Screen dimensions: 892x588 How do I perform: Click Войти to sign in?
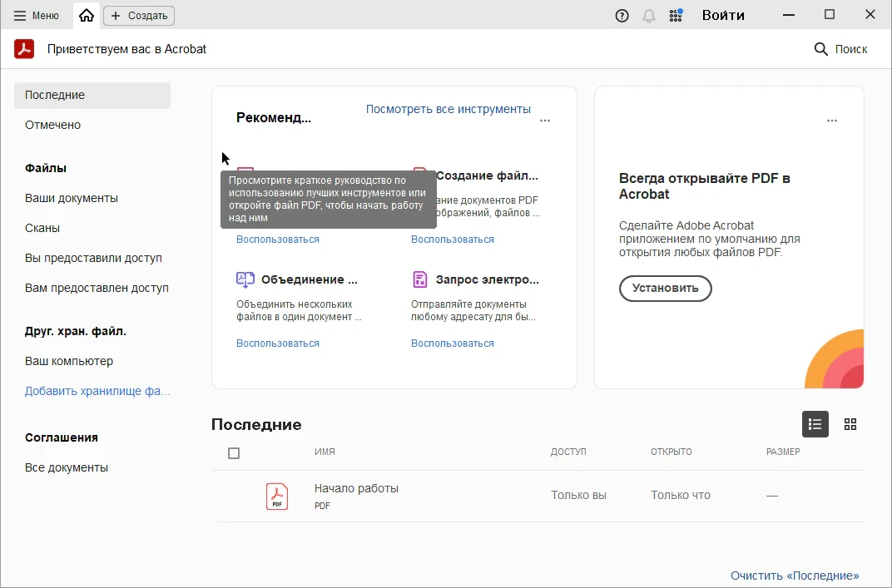click(723, 15)
